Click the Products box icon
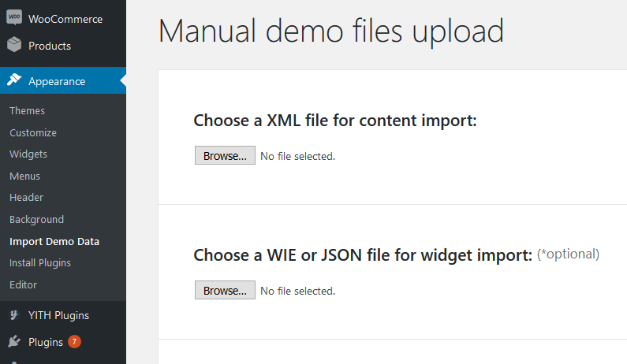The image size is (627, 364). point(14,44)
